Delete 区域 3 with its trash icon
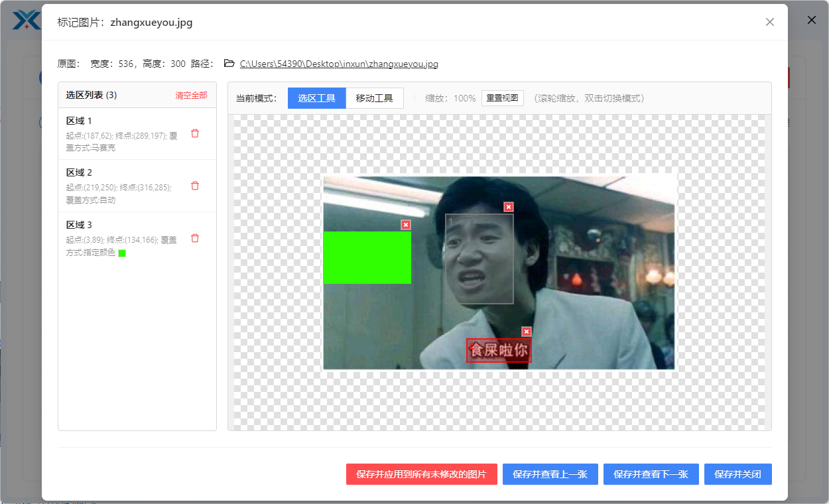 click(x=195, y=238)
